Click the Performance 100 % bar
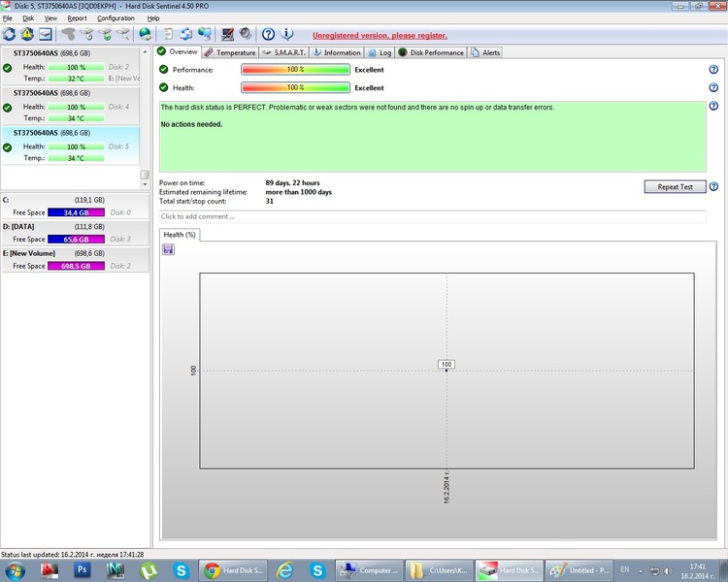The image size is (728, 582). point(295,70)
